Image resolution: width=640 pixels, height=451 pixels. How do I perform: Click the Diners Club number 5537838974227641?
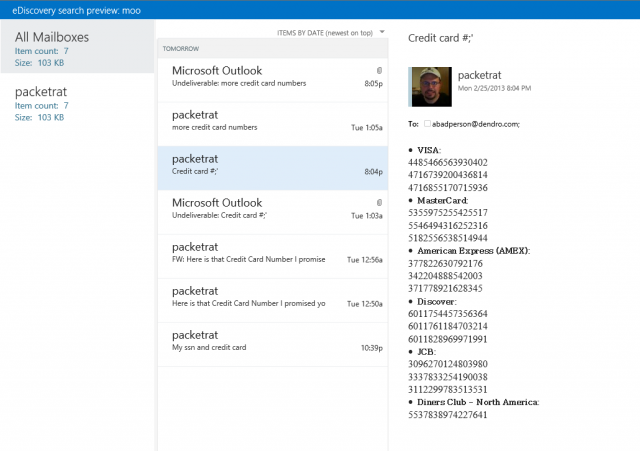coord(448,415)
